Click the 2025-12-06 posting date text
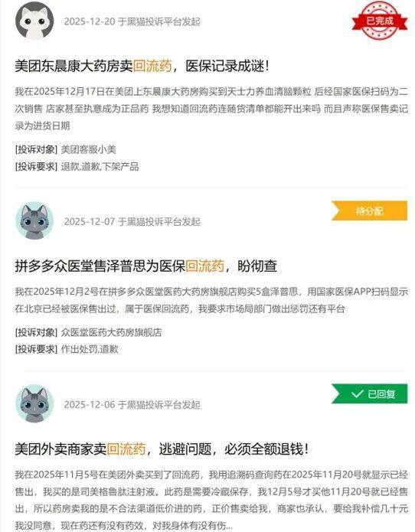415x532 pixels. [x=90, y=404]
